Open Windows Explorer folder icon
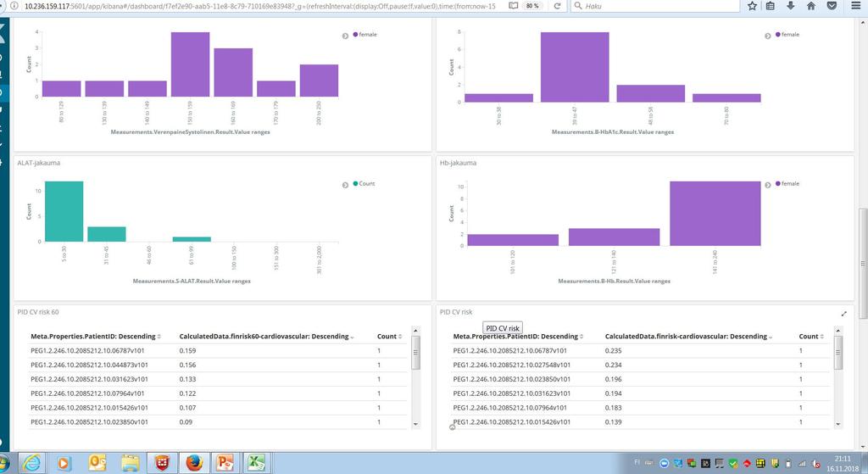The width and height of the screenshot is (868, 474). [x=130, y=462]
